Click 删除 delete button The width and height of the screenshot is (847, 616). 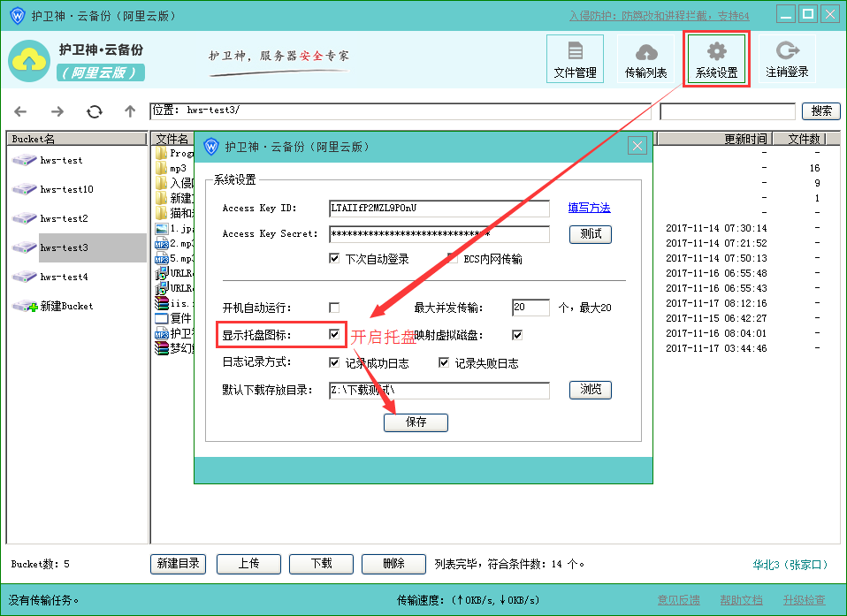[393, 564]
